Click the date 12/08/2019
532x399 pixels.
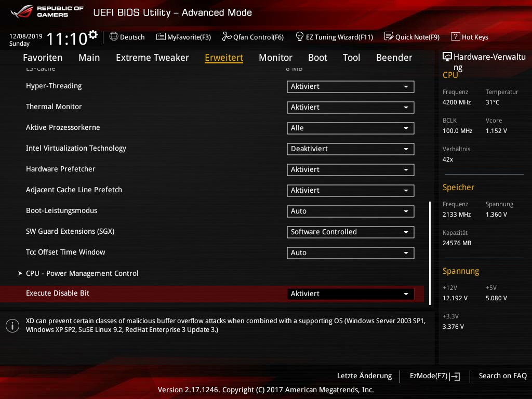pos(26,36)
